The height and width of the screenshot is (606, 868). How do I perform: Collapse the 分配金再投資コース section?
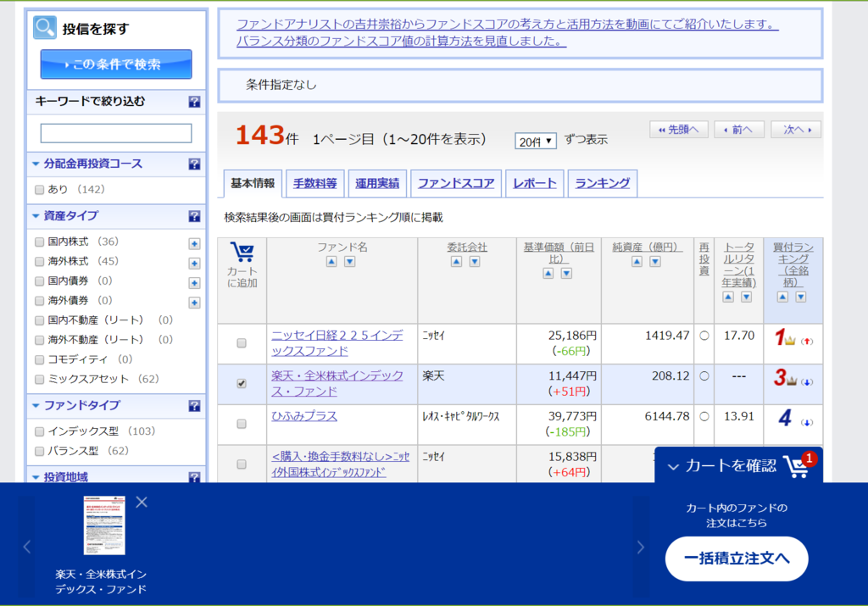pyautogui.click(x=36, y=164)
